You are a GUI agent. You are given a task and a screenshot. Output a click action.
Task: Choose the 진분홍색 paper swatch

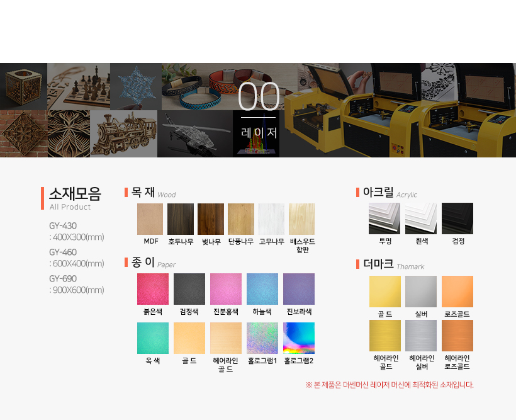click(226, 289)
